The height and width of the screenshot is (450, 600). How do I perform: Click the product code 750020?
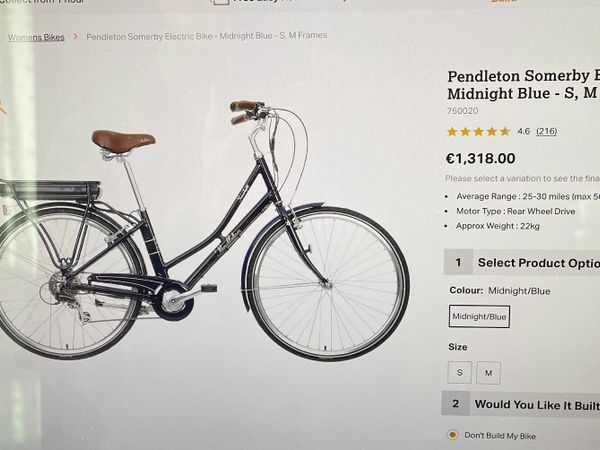coord(463,111)
